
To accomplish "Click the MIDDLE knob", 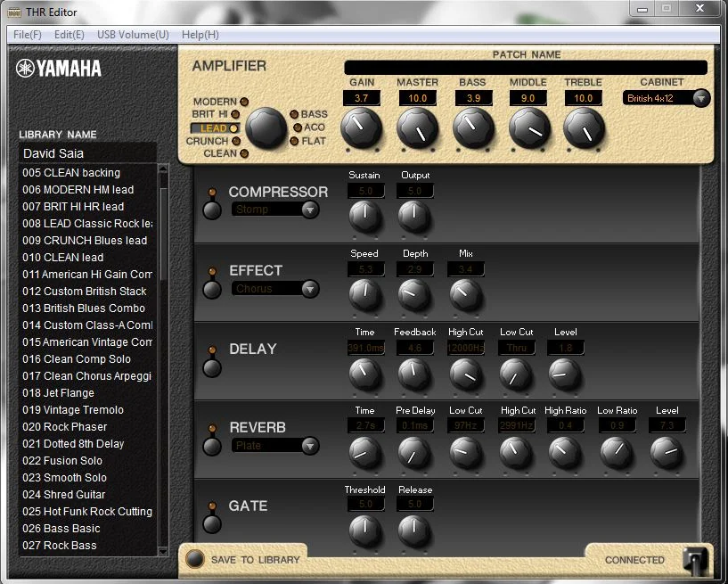I will (528, 128).
